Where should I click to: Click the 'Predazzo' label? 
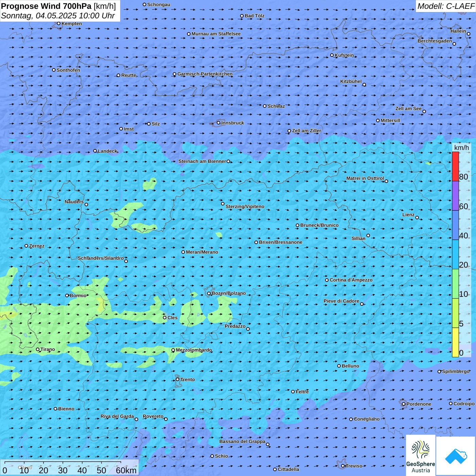point(235,326)
